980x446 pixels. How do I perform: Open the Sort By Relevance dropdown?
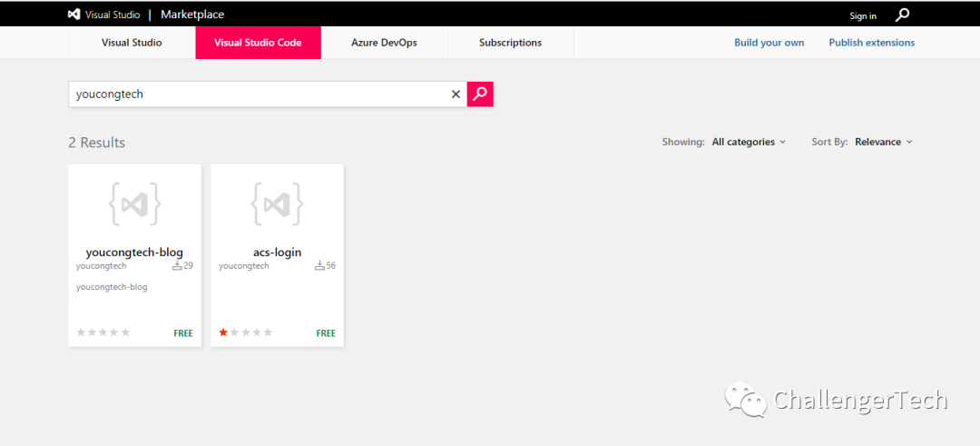point(884,142)
